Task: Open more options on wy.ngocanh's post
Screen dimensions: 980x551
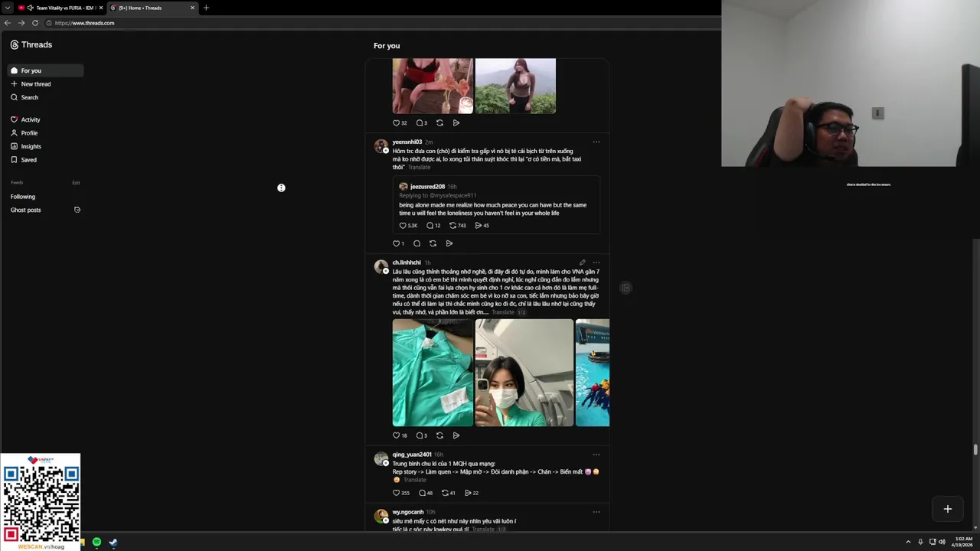Action: tap(596, 512)
